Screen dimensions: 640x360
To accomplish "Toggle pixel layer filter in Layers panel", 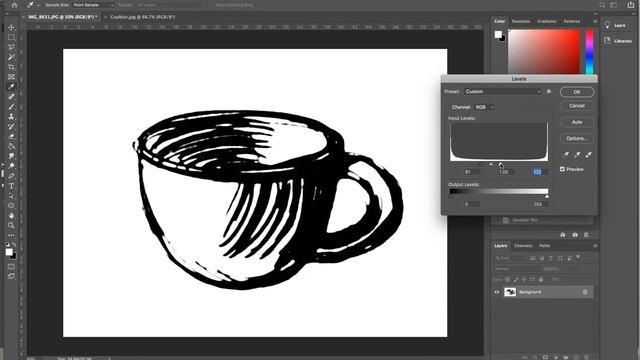I will (x=533, y=258).
